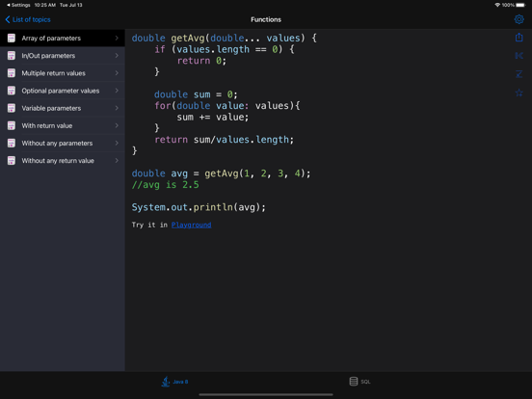Screen dimensions: 532x399
Task: Open the Playground link
Action: tap(192, 225)
